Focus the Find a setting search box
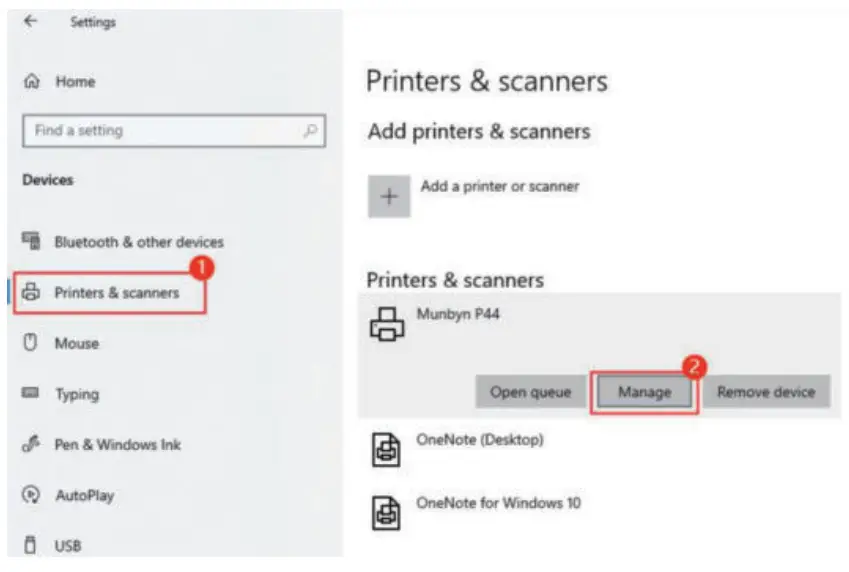This screenshot has height=572, width=849. (160, 131)
